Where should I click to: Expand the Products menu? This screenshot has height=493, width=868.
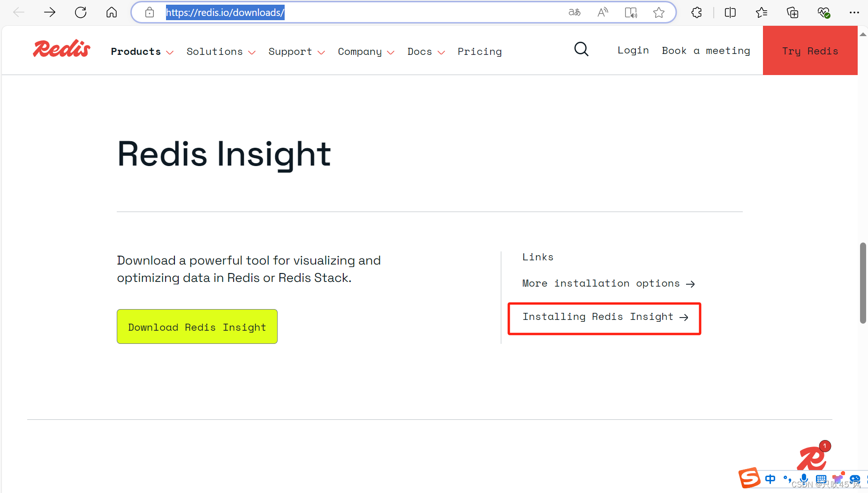pos(142,52)
